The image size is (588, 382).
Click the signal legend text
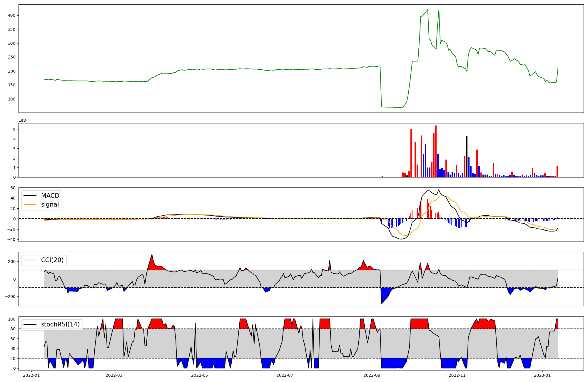(x=50, y=205)
